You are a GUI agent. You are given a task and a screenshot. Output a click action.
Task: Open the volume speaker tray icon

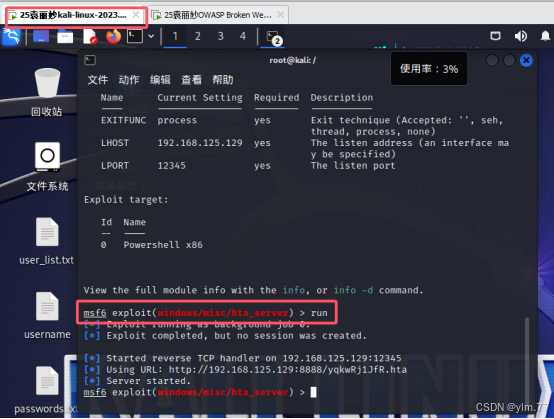tap(520, 36)
